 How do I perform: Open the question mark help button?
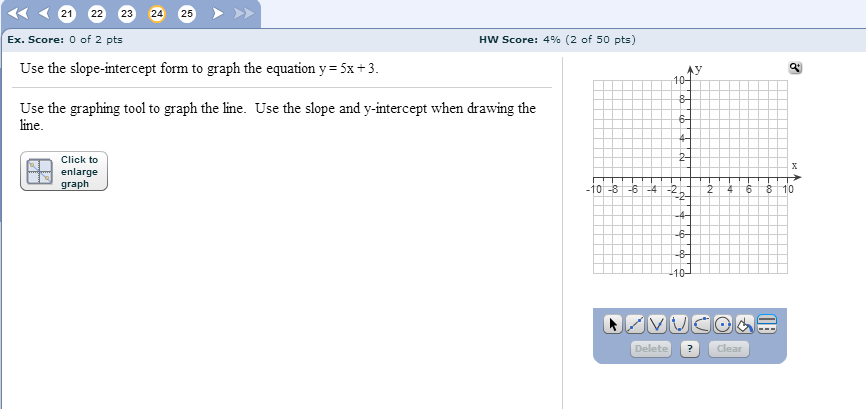[690, 349]
